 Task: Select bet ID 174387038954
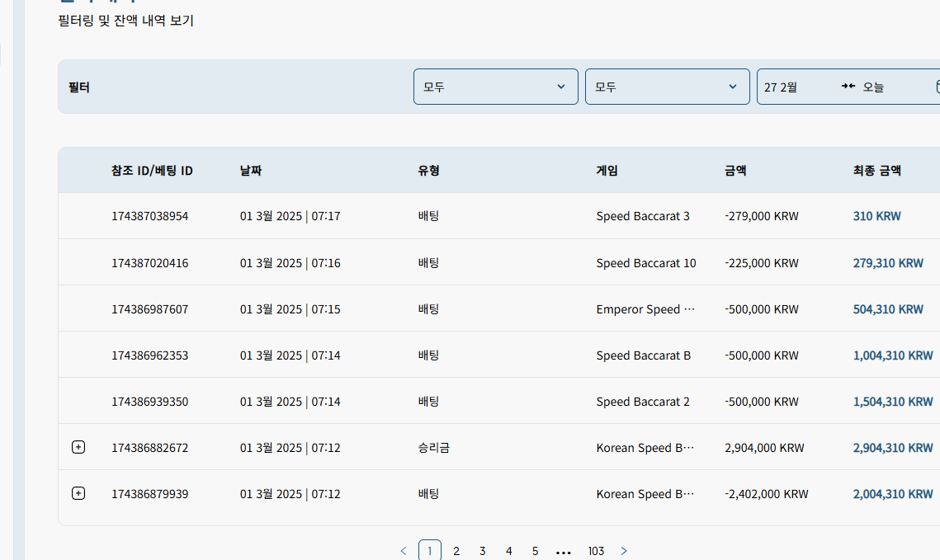pos(150,216)
